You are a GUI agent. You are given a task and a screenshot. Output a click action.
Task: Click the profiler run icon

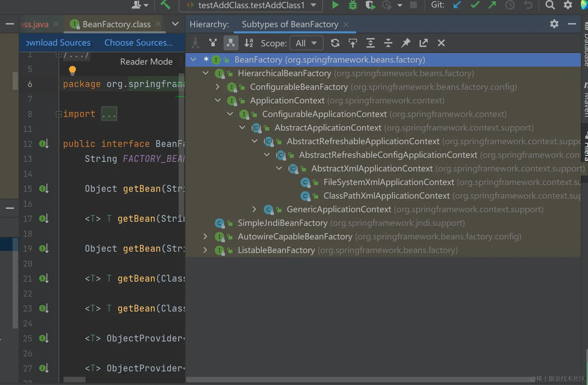(x=387, y=5)
